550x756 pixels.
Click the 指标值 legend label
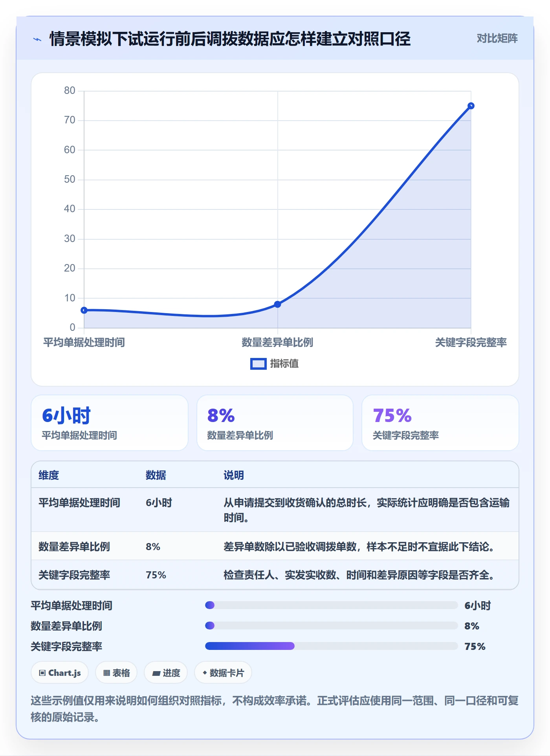click(x=284, y=364)
